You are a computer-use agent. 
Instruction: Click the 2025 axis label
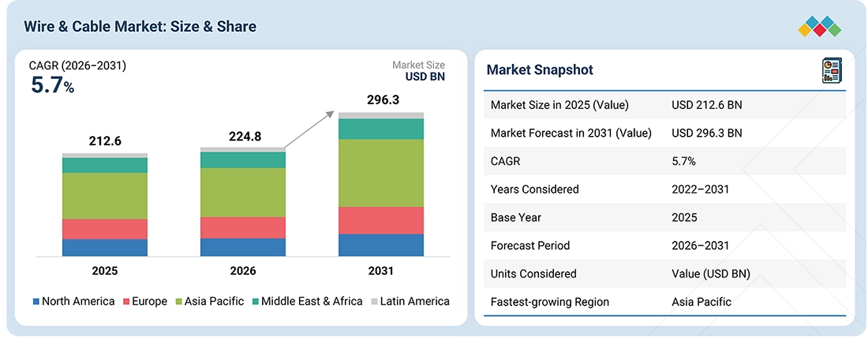[105, 271]
